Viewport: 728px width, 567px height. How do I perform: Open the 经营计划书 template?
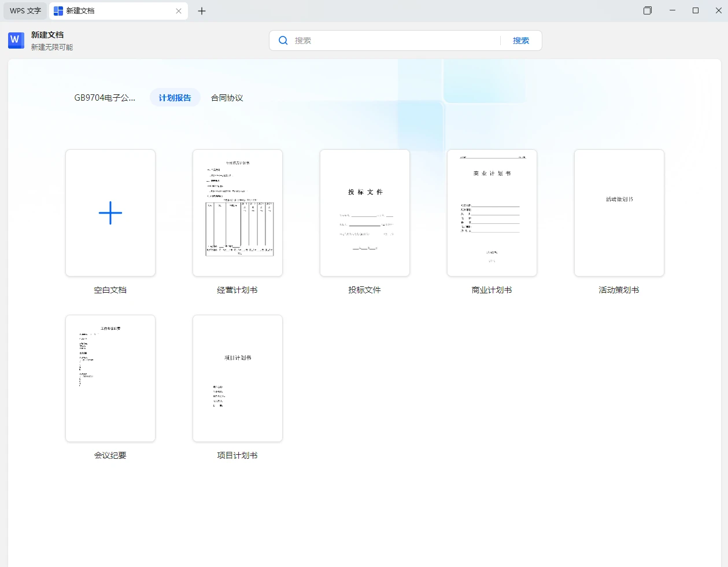(x=237, y=213)
